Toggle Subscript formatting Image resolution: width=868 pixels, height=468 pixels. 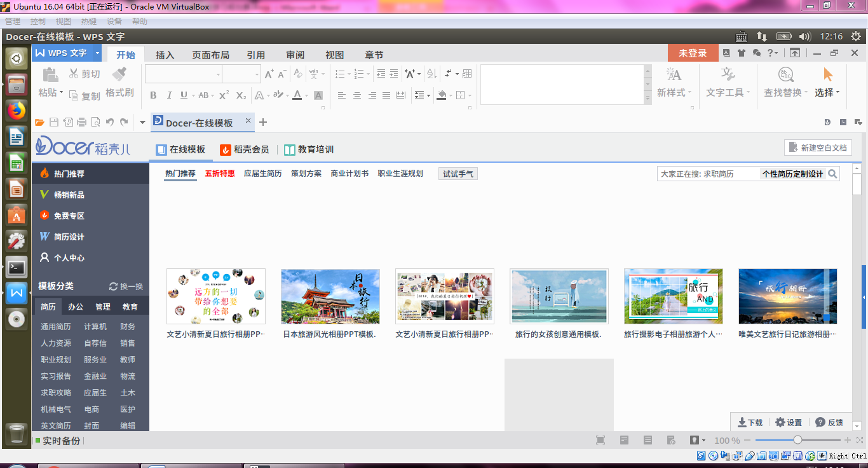[241, 95]
